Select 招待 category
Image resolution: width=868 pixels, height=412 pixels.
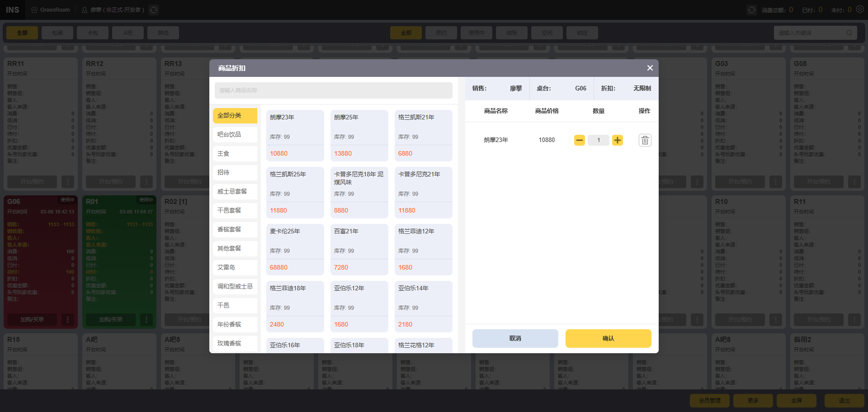pos(235,173)
